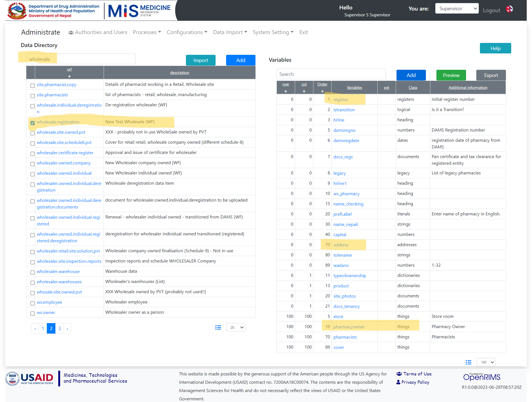Viewport: 532px width, 402px height.
Task: Open the damsregno variable link
Action: (x=344, y=130)
